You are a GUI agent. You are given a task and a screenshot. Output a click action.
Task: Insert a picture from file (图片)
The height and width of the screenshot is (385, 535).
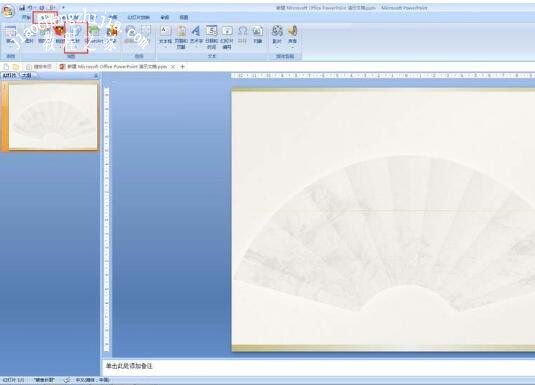(x=29, y=34)
